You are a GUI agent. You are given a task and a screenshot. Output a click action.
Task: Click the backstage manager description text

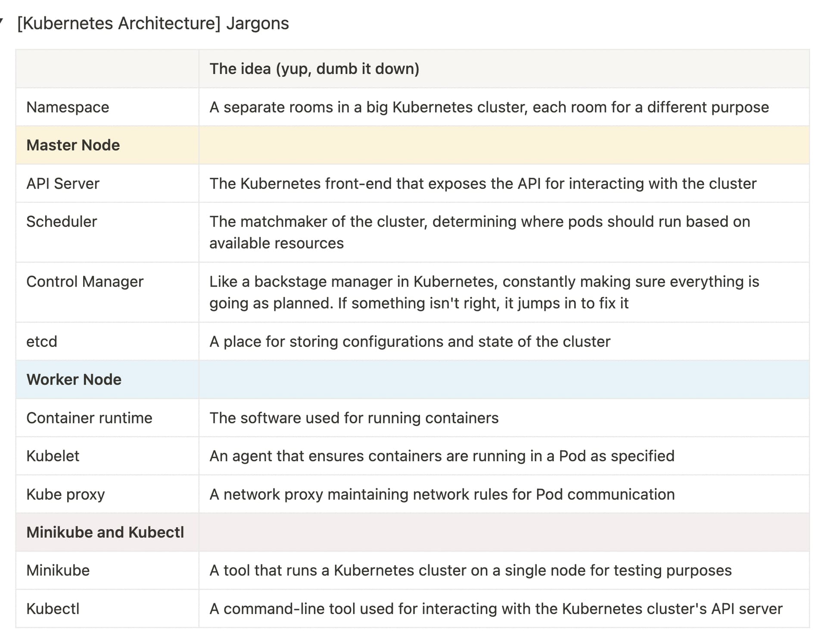pos(484,292)
